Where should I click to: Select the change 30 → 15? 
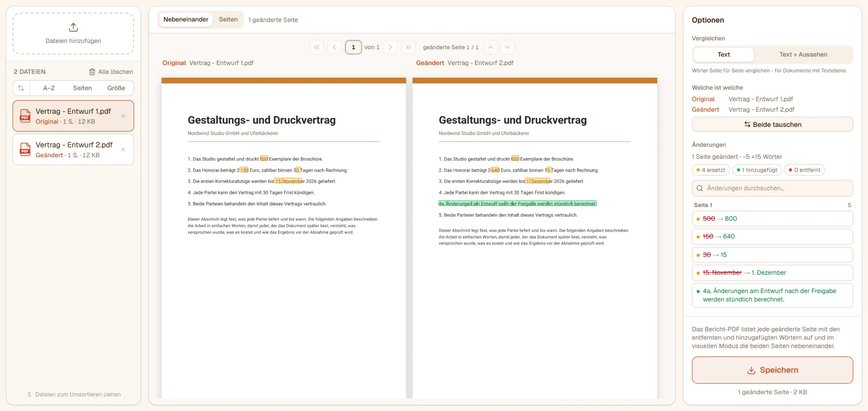coord(772,255)
